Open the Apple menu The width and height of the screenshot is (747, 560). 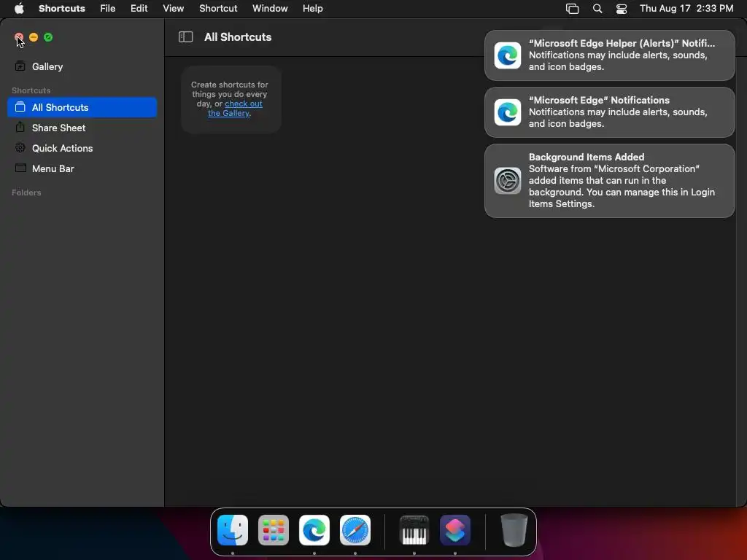click(x=19, y=8)
